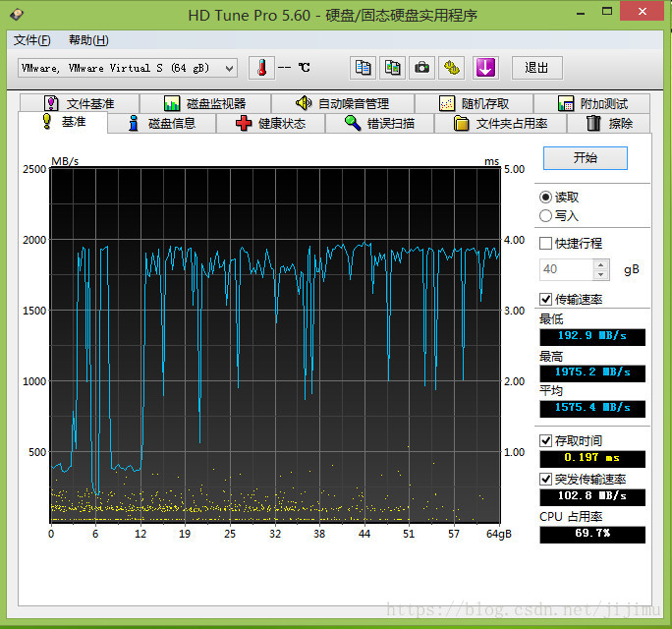Enable the 快捷行程 checkbox
The image size is (672, 629).
pyautogui.click(x=545, y=244)
